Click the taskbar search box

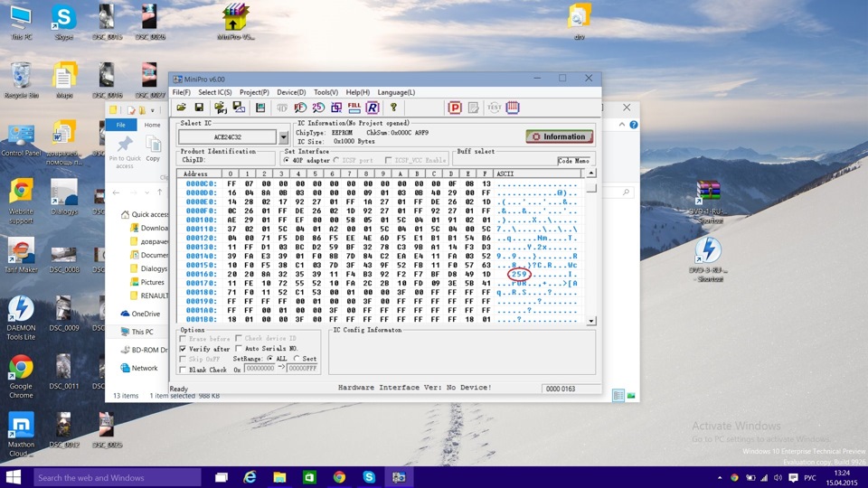[117, 477]
